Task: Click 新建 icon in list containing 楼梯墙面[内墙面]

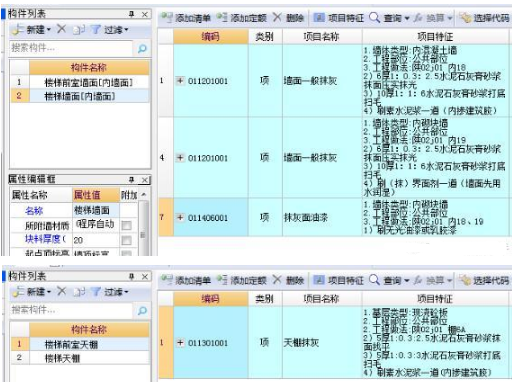Action: point(18,30)
